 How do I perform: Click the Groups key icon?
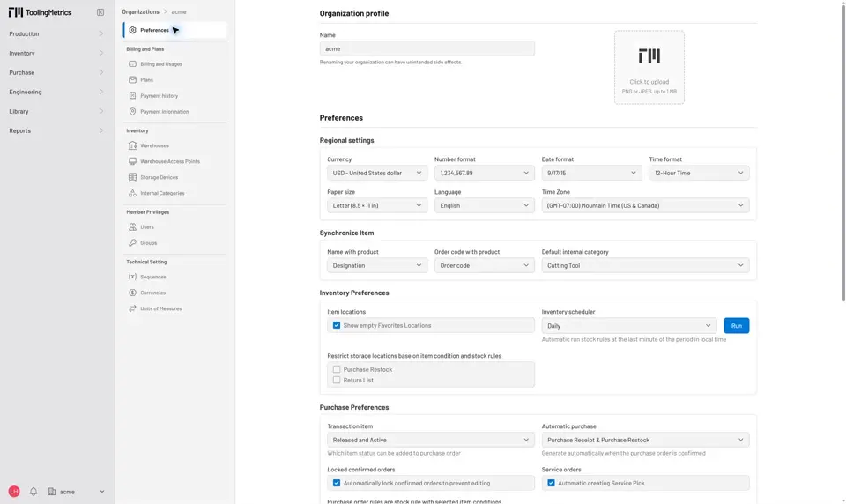click(133, 243)
